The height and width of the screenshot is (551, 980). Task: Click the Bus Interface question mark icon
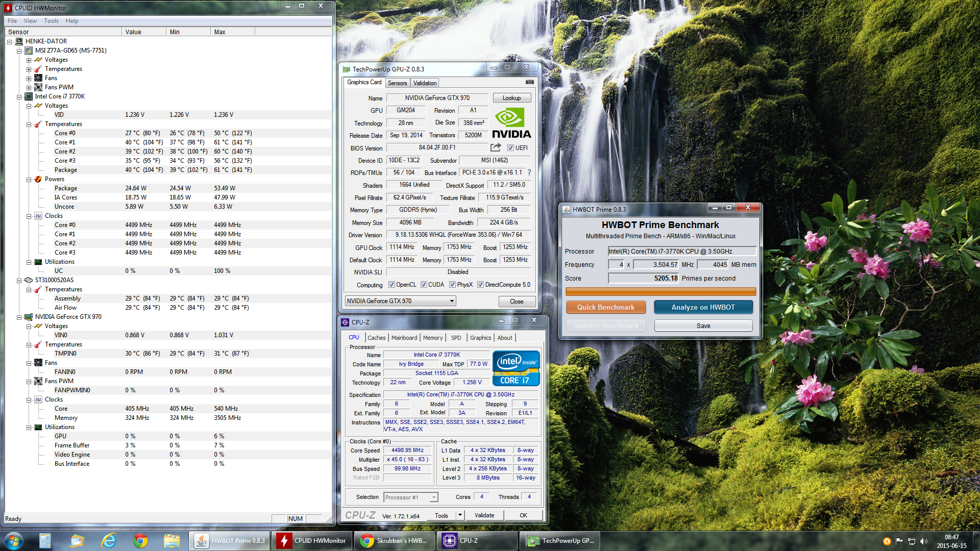[529, 172]
